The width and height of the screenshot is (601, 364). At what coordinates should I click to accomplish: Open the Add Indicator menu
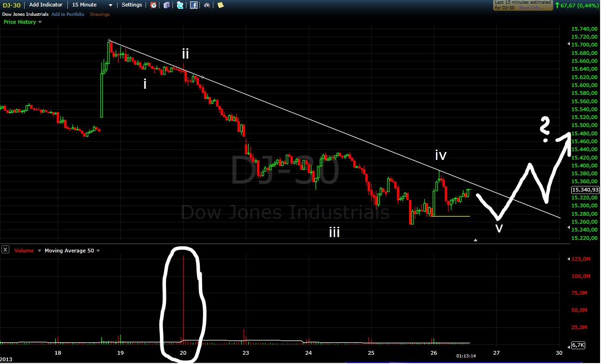(x=46, y=5)
